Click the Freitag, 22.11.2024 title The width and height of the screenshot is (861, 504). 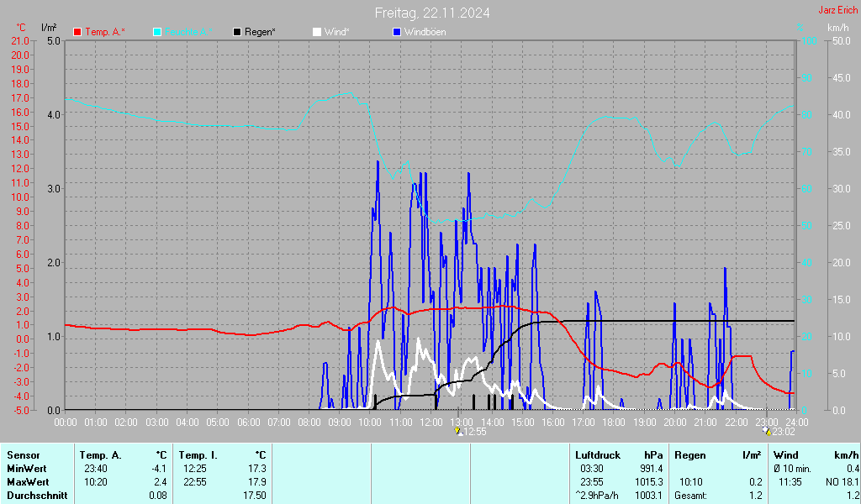432,13
